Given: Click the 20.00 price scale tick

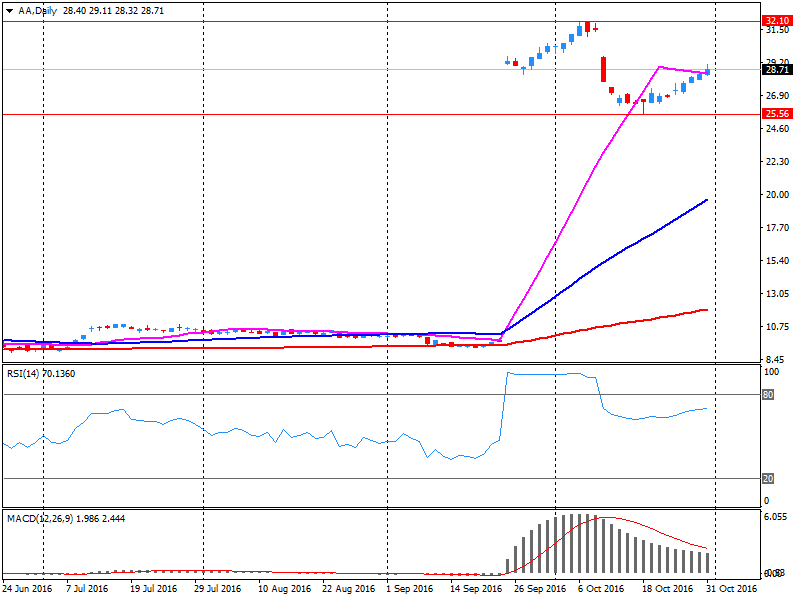Looking at the screenshot, I should click(776, 195).
